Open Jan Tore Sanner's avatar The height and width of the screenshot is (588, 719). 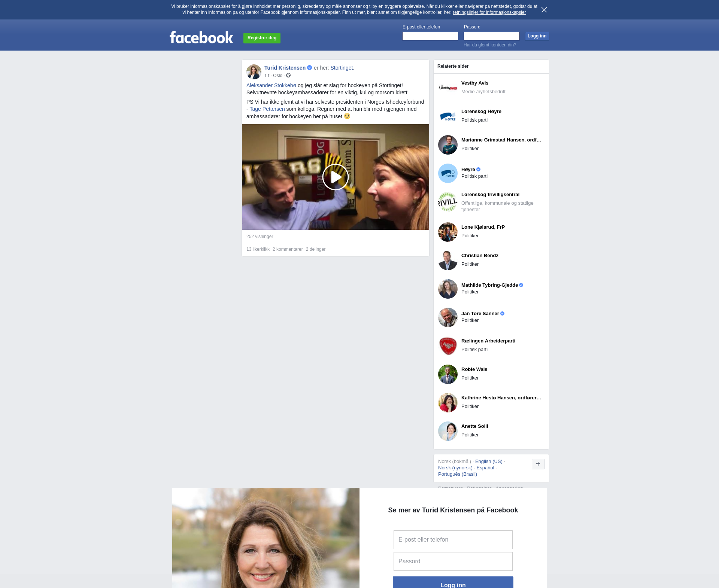pos(448,317)
